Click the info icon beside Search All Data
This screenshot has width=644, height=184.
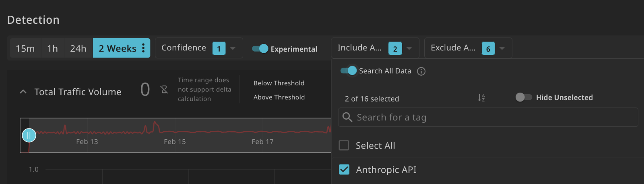421,71
